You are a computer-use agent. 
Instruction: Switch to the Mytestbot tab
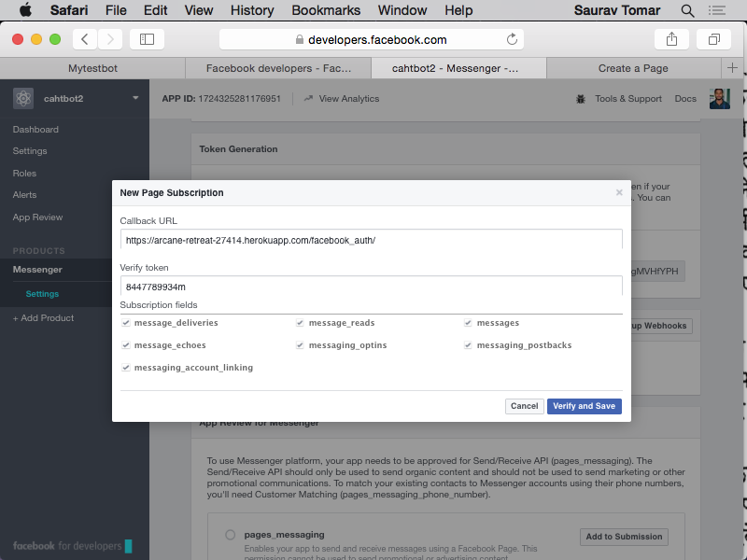point(92,68)
